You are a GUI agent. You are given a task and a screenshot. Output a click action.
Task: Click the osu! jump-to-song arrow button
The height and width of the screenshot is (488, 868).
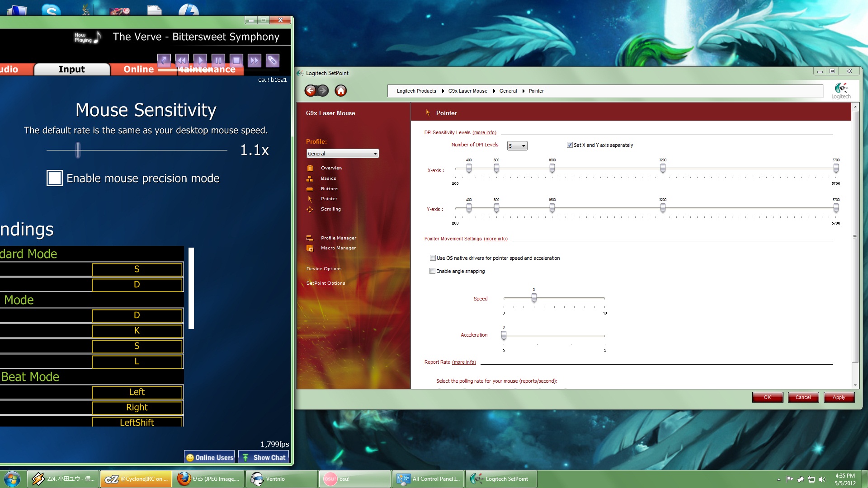(x=164, y=60)
